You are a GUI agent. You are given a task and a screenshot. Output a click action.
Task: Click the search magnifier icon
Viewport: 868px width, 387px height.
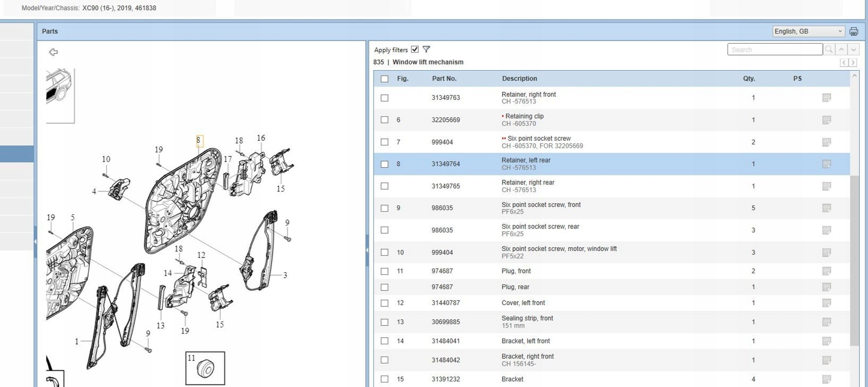click(828, 50)
